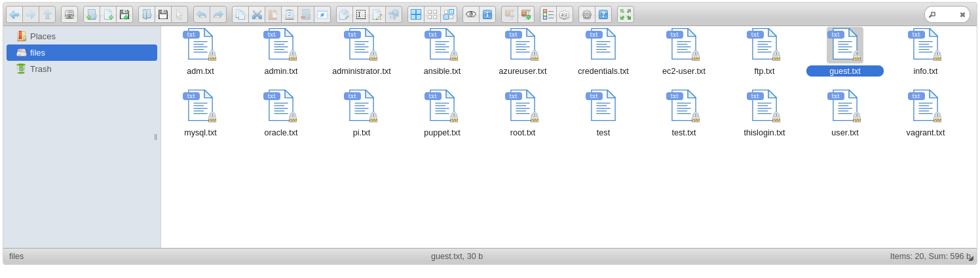Select the adm.txt file
Screen dimensions: 980x278
pyautogui.click(x=200, y=52)
